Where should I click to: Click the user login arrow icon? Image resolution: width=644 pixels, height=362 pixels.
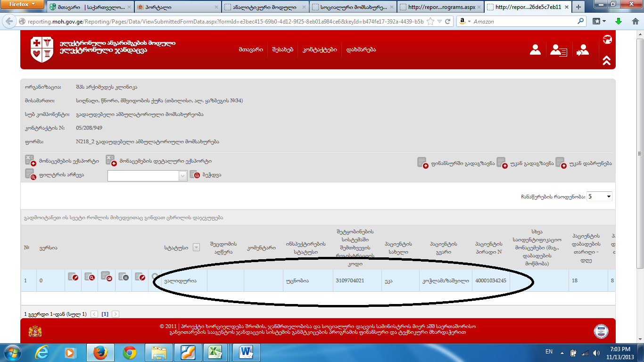[x=583, y=50]
